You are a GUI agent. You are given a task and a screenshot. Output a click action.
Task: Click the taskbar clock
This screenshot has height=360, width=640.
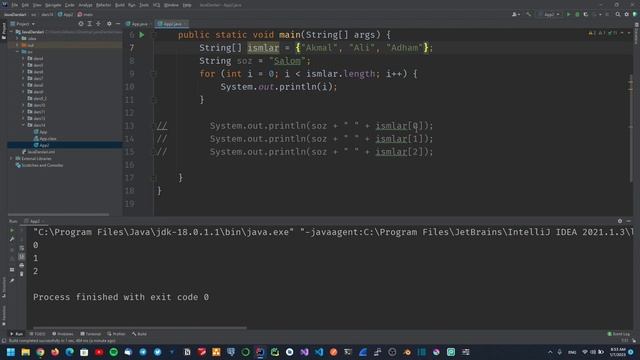(618, 352)
